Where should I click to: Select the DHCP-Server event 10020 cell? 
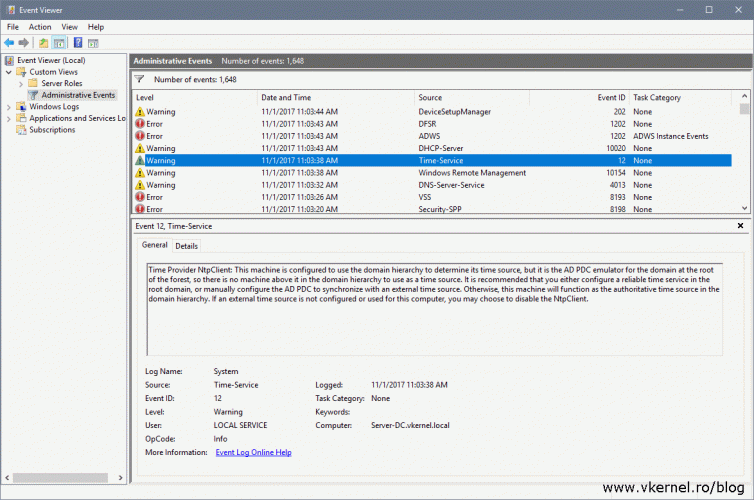[616, 148]
